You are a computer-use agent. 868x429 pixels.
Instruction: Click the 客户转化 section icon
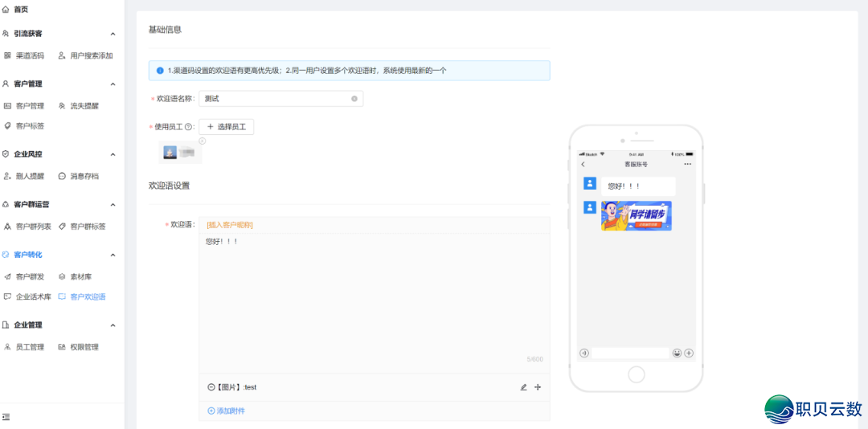coord(6,255)
